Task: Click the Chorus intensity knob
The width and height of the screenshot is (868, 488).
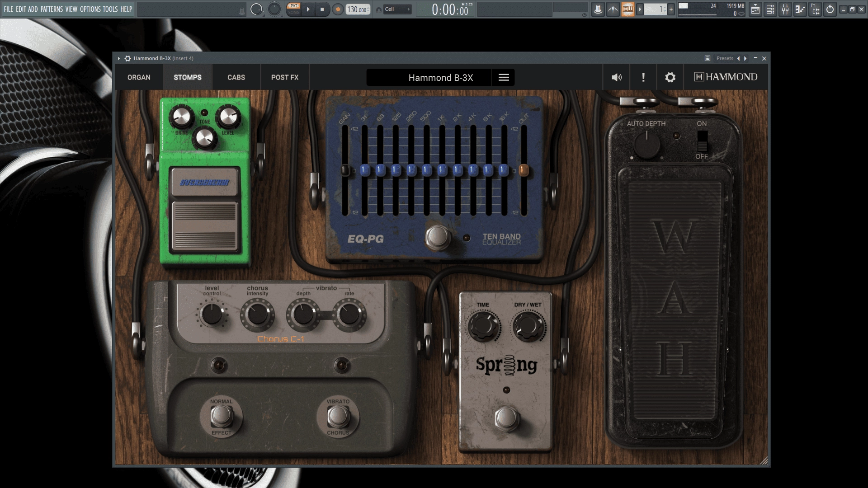Action: (x=257, y=315)
